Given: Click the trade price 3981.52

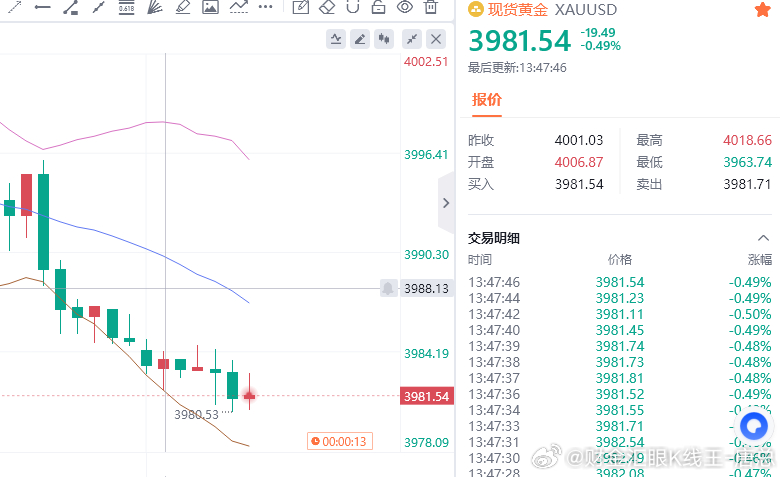Looking at the screenshot, I should coord(620,394).
